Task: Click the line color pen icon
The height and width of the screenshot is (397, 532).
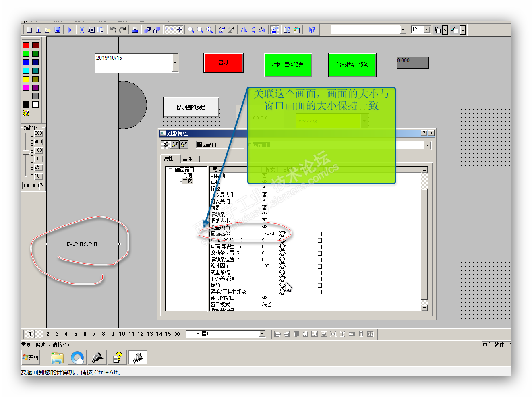Action: pos(455,30)
